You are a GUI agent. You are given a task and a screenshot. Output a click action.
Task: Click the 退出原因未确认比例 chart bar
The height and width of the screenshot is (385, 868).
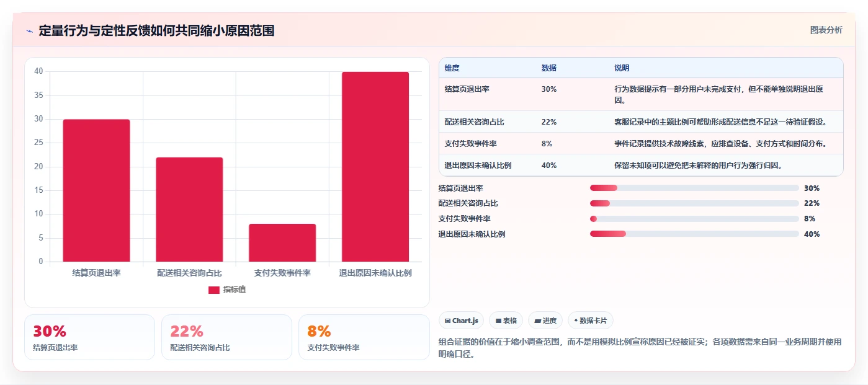pyautogui.click(x=375, y=167)
